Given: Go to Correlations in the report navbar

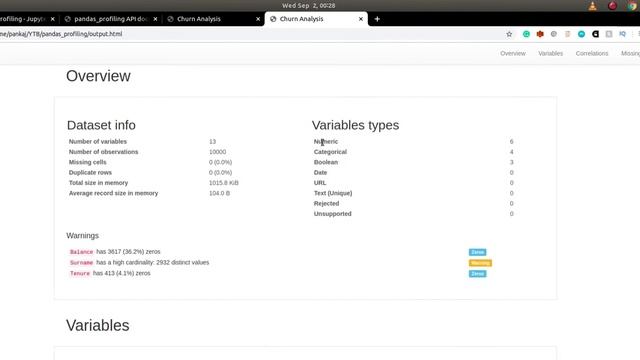Looking at the screenshot, I should pyautogui.click(x=592, y=53).
